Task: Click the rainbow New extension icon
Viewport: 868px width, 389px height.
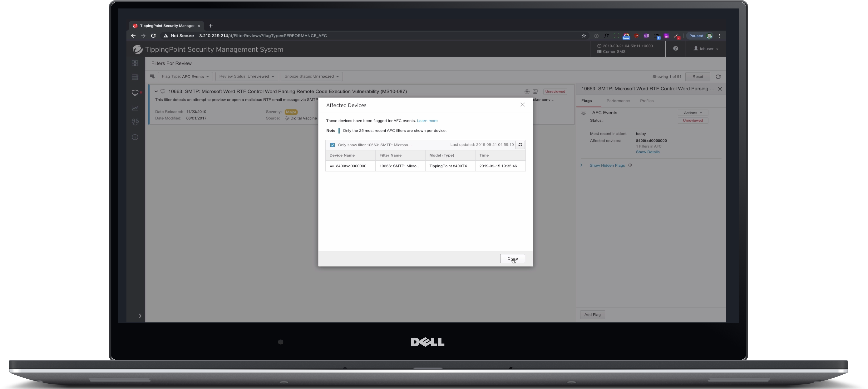Action: point(626,36)
